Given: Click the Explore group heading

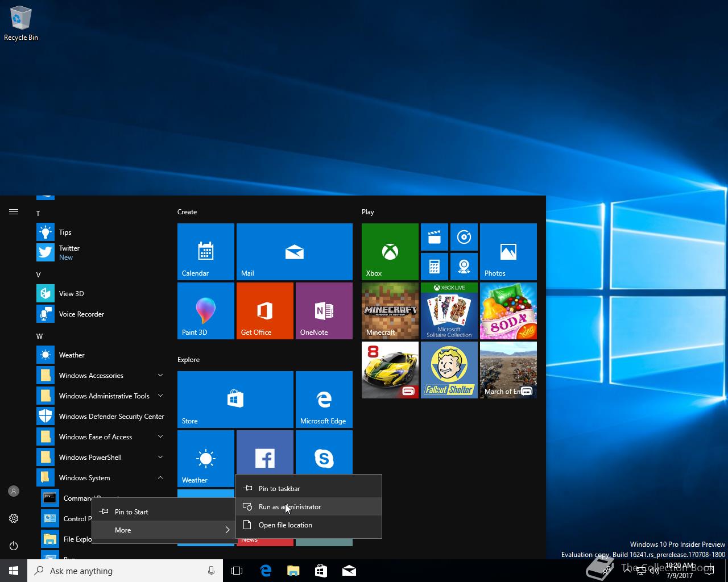Looking at the screenshot, I should [x=188, y=359].
